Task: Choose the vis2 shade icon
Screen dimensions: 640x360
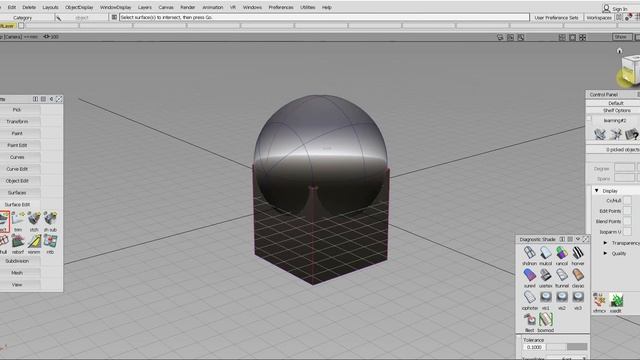Action: point(562,297)
